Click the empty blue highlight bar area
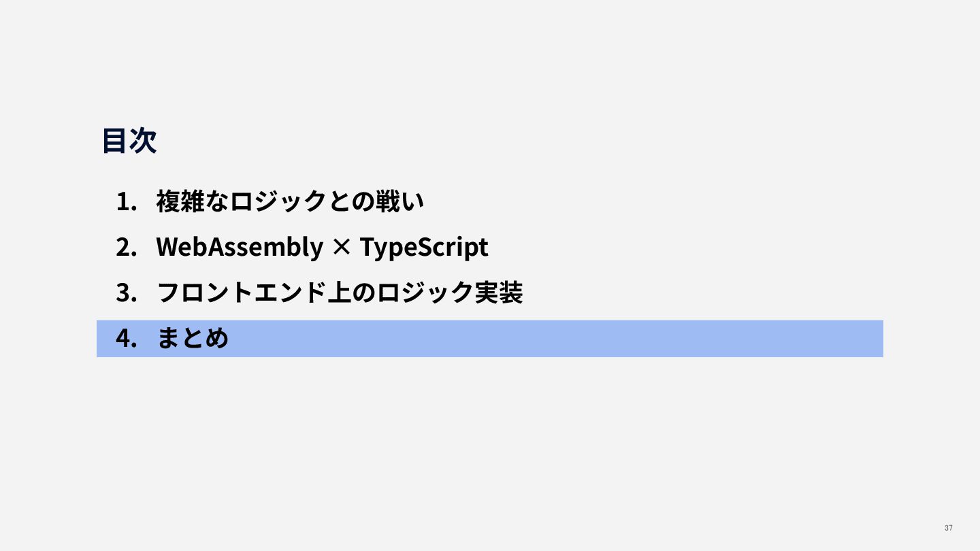The image size is (980, 551). 557,338
